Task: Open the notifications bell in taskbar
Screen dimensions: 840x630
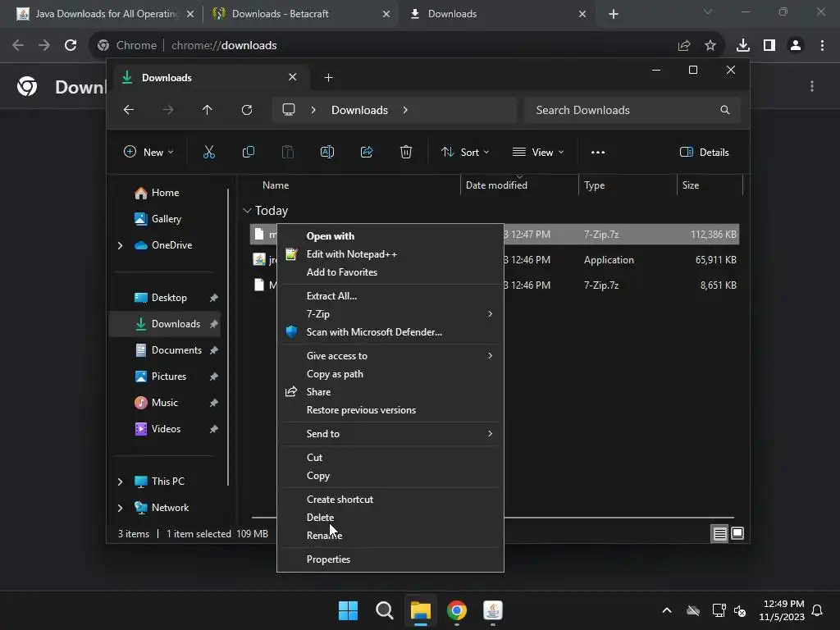Action: 818,610
